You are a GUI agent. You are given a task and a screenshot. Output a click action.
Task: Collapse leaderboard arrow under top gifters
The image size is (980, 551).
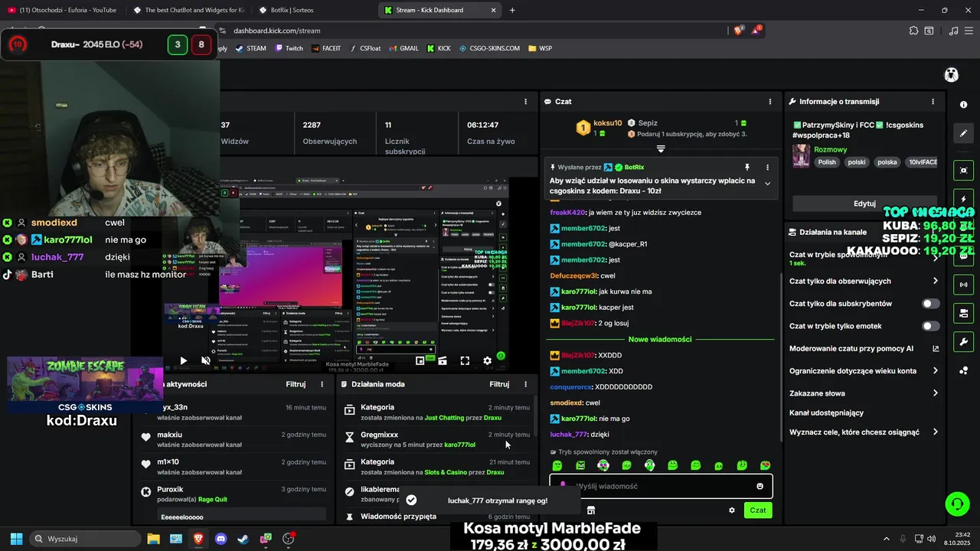661,149
